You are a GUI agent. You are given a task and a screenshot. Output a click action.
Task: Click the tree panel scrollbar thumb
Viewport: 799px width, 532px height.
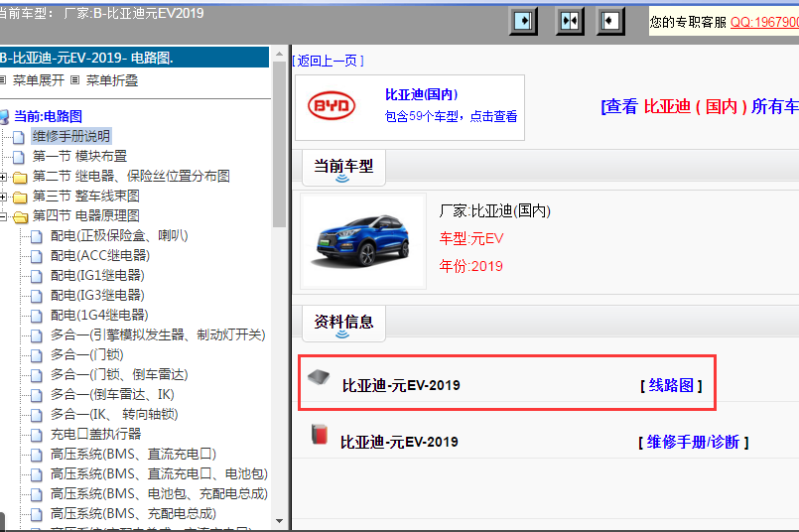[x=279, y=144]
